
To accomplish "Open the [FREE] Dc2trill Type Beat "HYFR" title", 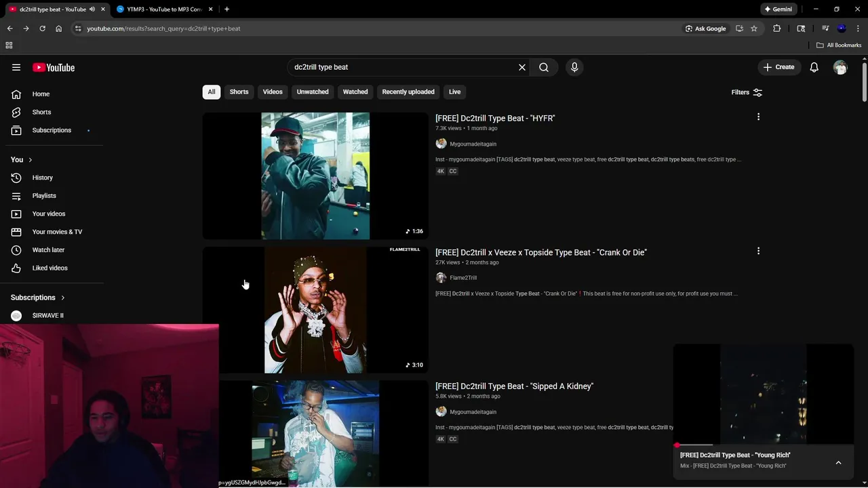I will coord(495,118).
